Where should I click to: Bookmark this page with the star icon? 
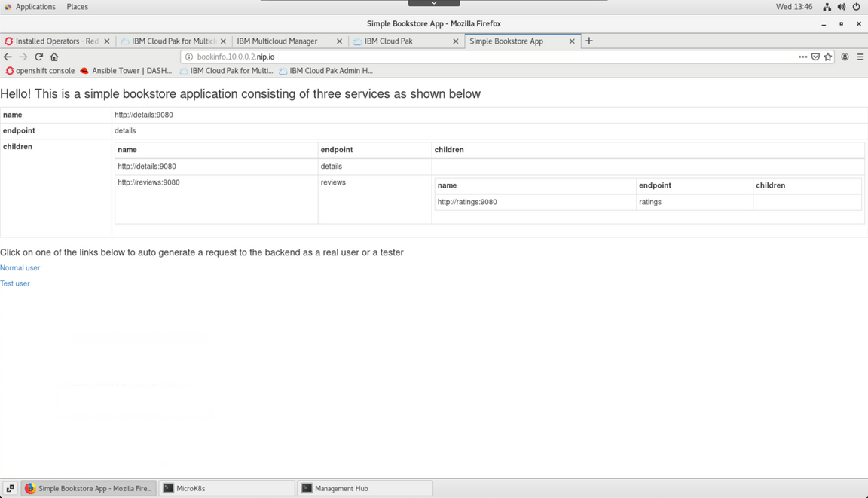[x=828, y=57]
